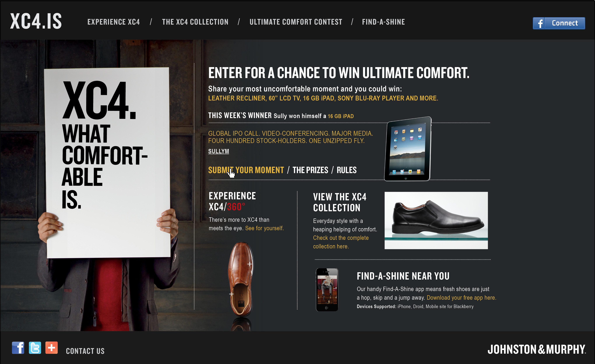The width and height of the screenshot is (595, 364).
Task: Click the XC4.IS logo
Action: point(36,21)
